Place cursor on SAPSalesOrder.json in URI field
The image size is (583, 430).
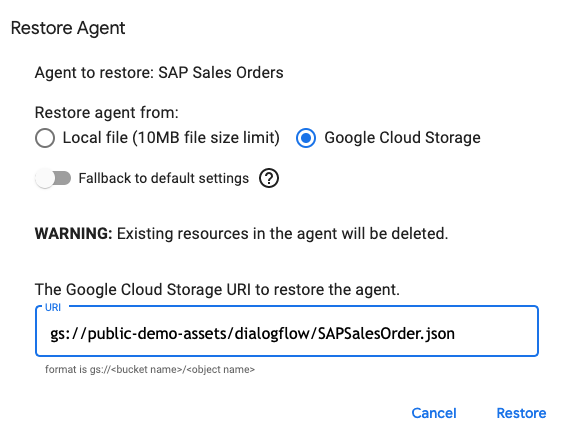click(386, 333)
